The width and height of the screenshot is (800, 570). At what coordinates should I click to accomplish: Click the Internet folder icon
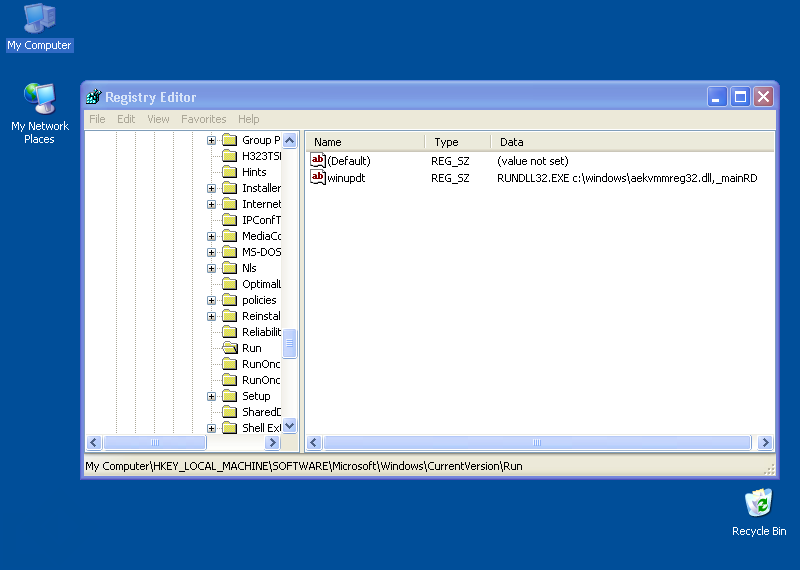(230, 204)
